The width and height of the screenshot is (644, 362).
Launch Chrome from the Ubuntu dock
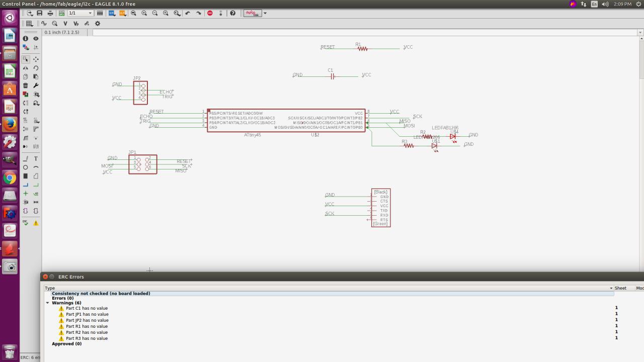(10, 177)
